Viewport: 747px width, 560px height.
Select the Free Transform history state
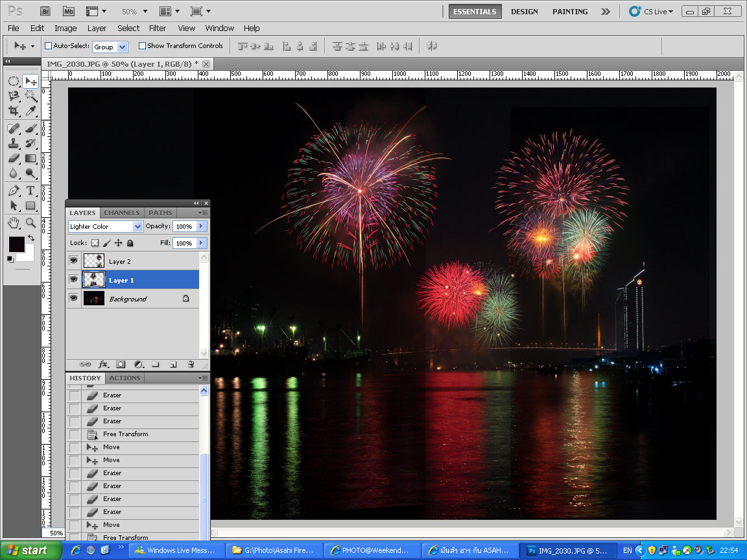pyautogui.click(x=125, y=434)
